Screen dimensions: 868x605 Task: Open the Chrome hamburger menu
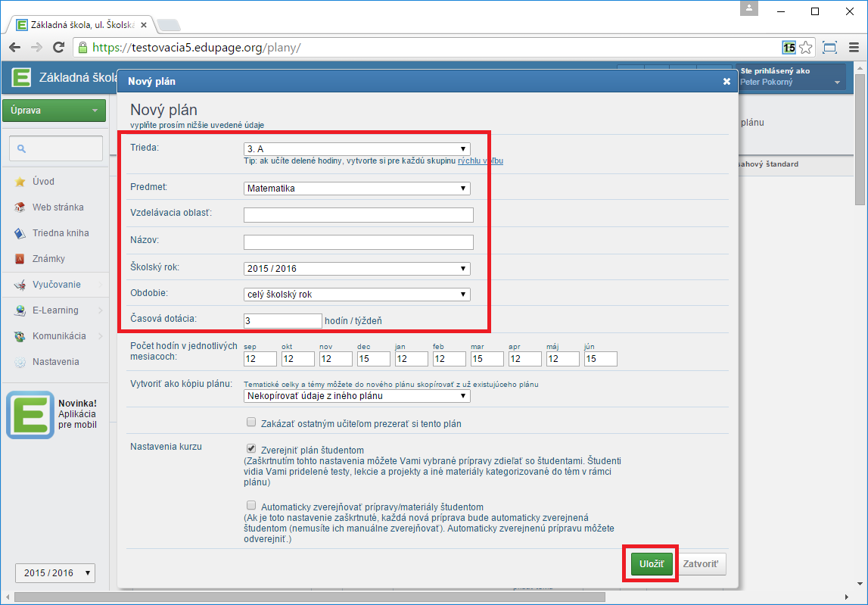pyautogui.click(x=854, y=48)
